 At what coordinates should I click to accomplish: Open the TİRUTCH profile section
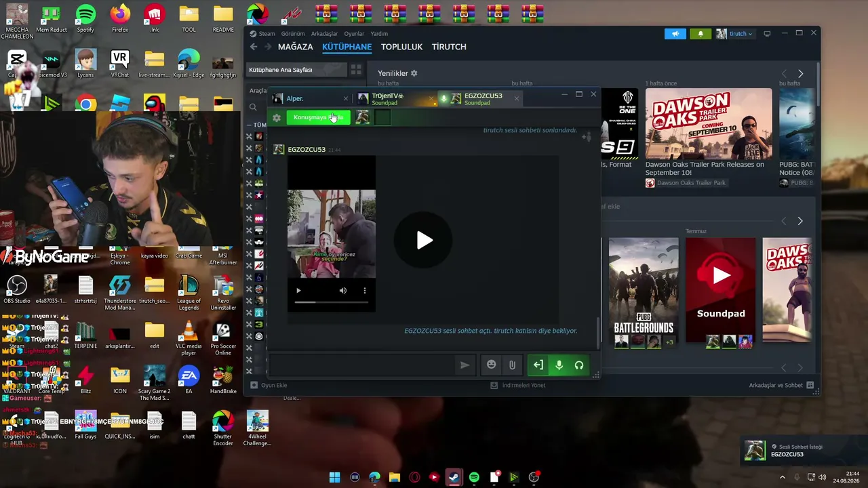[x=449, y=47]
